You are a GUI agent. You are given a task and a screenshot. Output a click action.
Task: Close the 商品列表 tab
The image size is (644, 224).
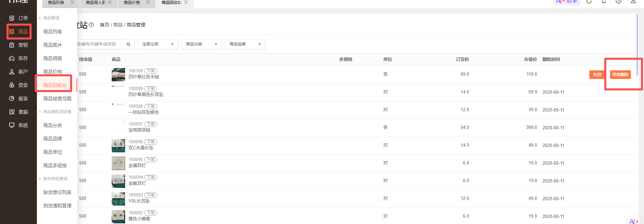pos(72,2)
